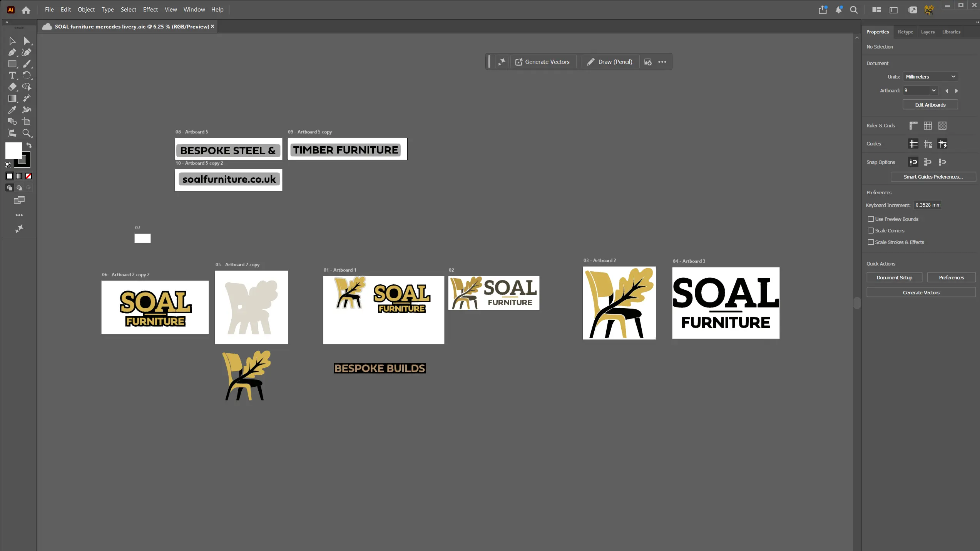980x551 pixels.
Task: Select the Gradient tool
Action: [12, 99]
